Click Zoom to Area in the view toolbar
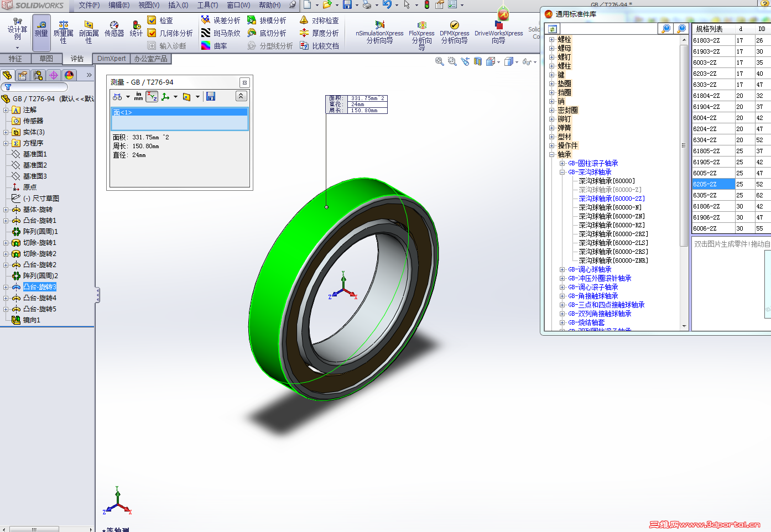Image resolution: width=771 pixels, height=532 pixels. click(452, 61)
